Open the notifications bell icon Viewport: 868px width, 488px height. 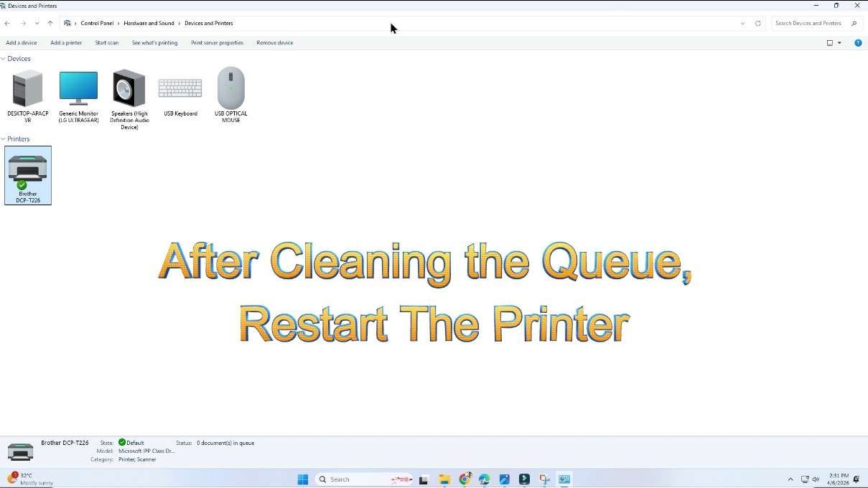click(857, 479)
